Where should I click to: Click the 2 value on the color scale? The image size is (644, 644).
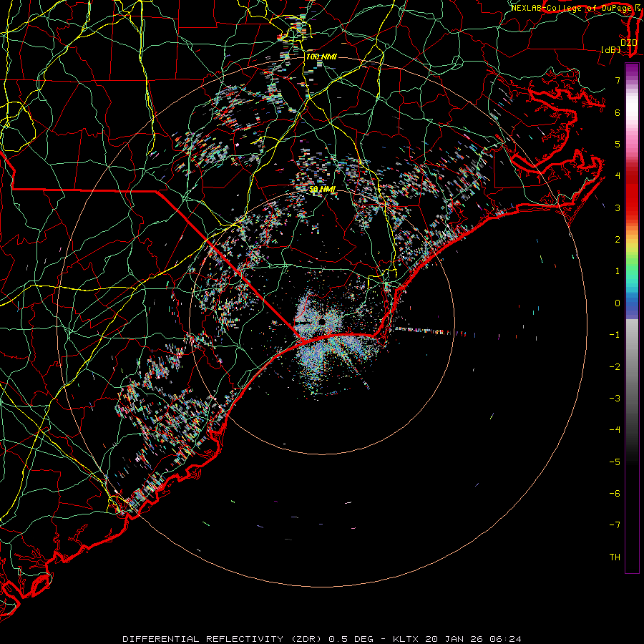coord(618,240)
